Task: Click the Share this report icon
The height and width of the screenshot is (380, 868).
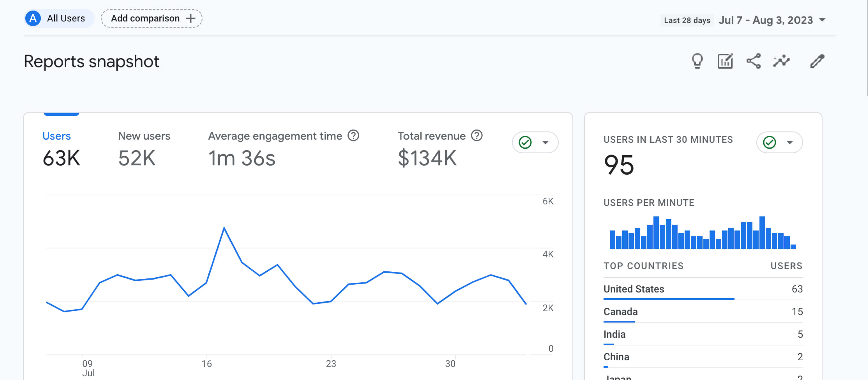Action: pyautogui.click(x=753, y=61)
